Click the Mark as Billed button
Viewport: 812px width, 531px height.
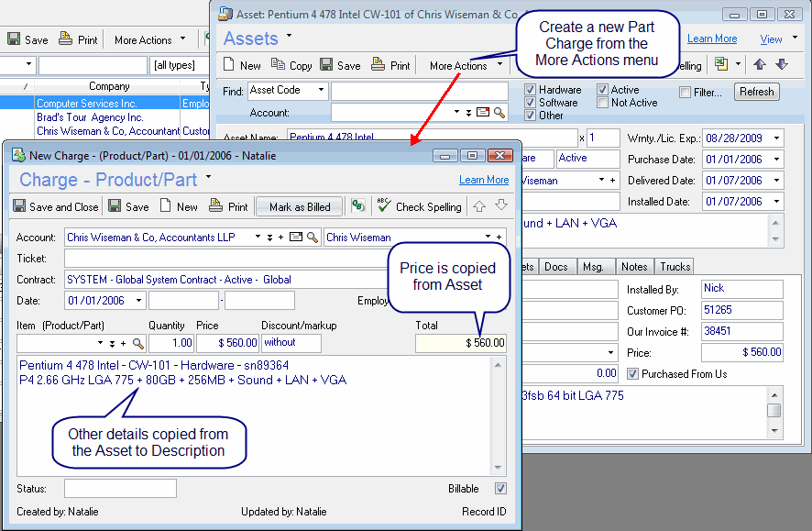300,207
